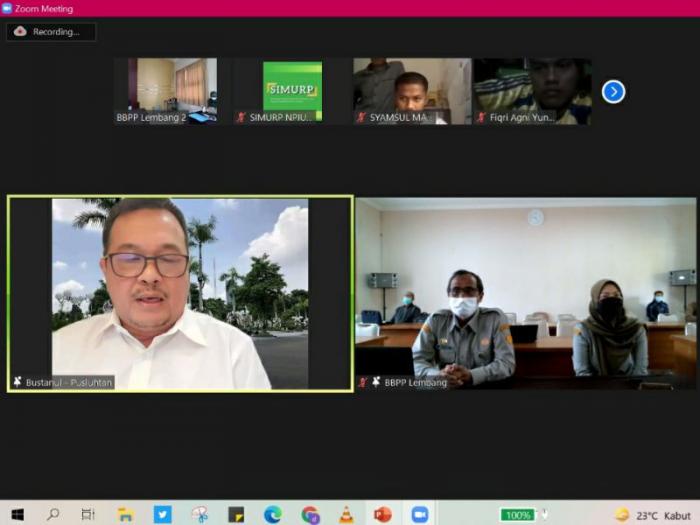Open taskbar Search magnifier

(x=53, y=514)
